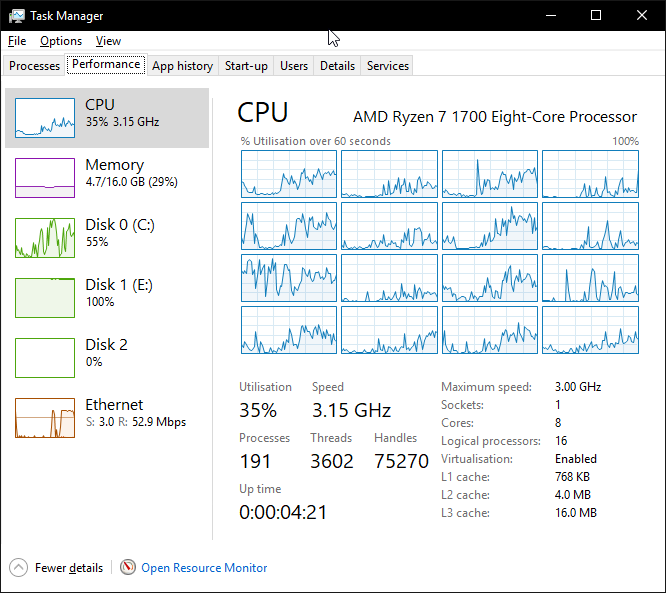Screen dimensions: 666x593
Task: Click the threads count '3602'
Action: (332, 461)
